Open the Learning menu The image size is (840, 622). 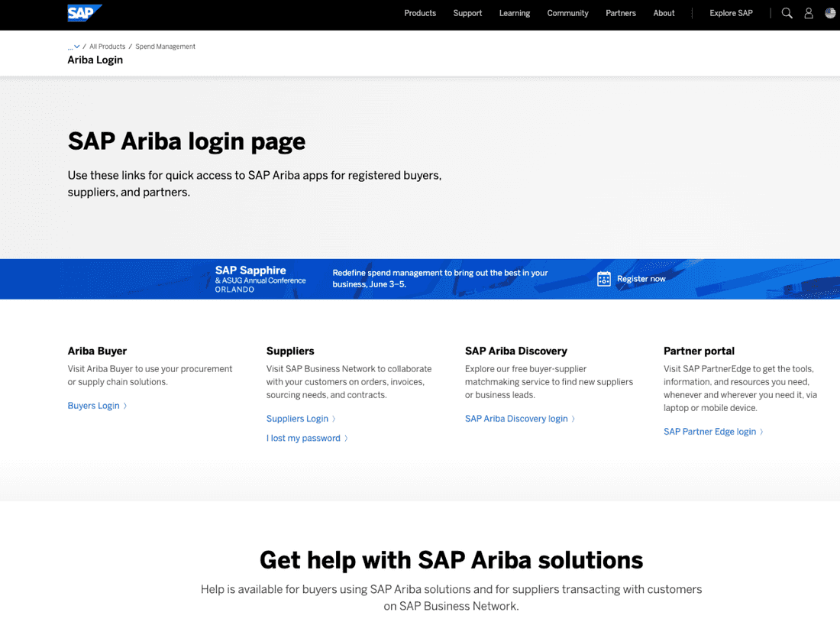pos(515,13)
